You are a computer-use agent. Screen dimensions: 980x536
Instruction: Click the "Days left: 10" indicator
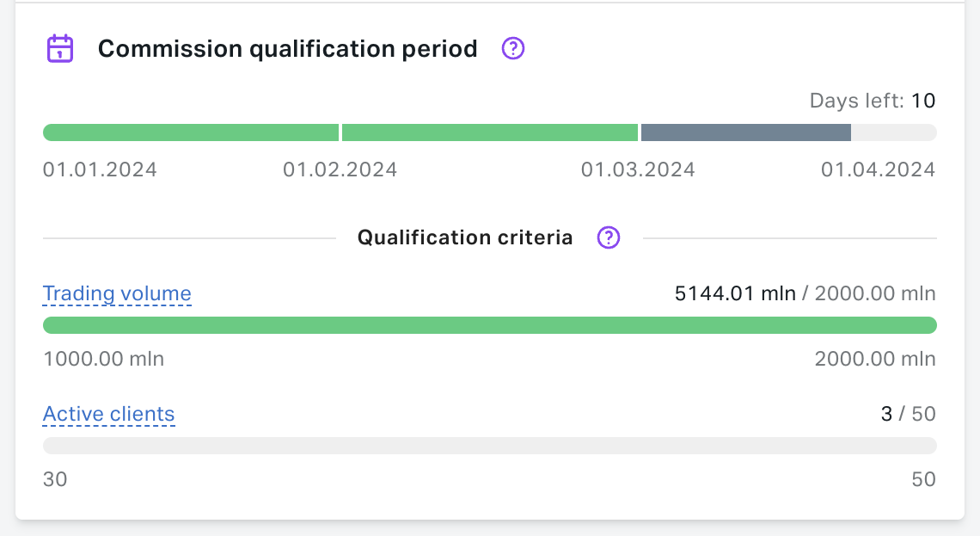click(872, 102)
